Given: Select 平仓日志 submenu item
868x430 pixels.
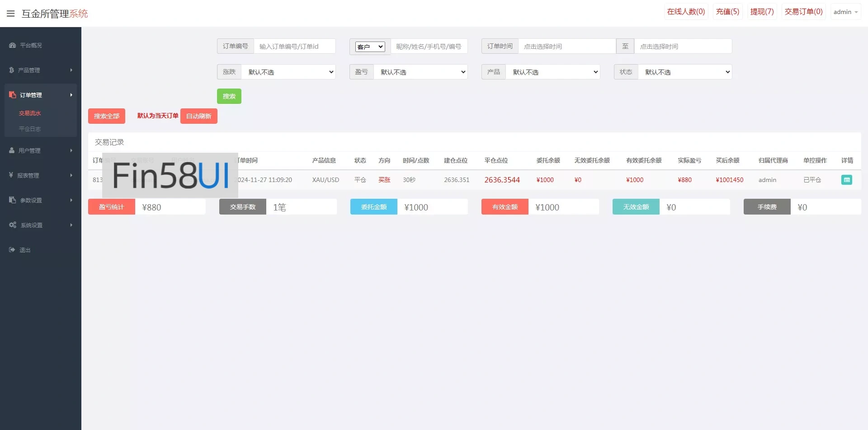Looking at the screenshot, I should pos(30,129).
